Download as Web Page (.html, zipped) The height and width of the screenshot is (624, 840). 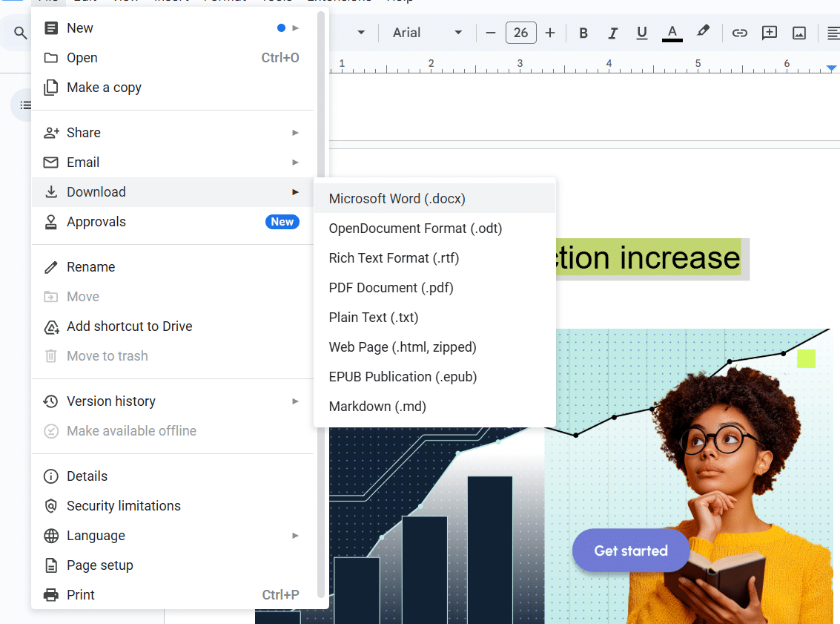tap(434, 347)
